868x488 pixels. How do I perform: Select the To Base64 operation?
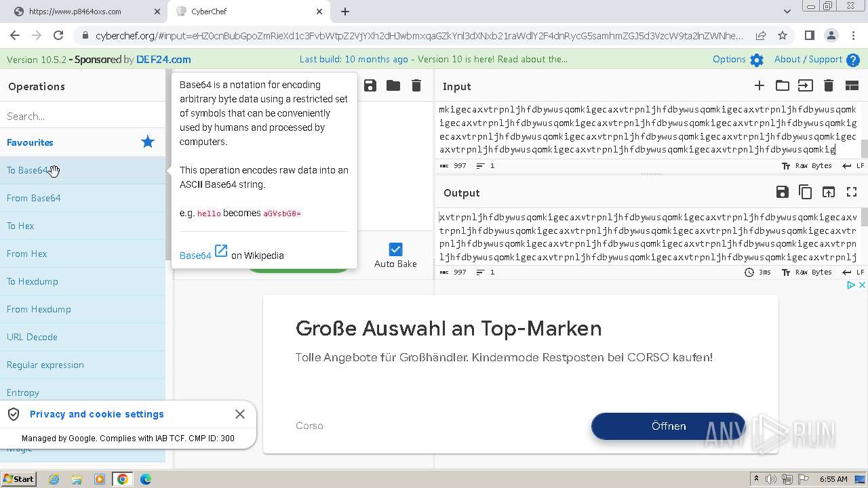coord(83,170)
